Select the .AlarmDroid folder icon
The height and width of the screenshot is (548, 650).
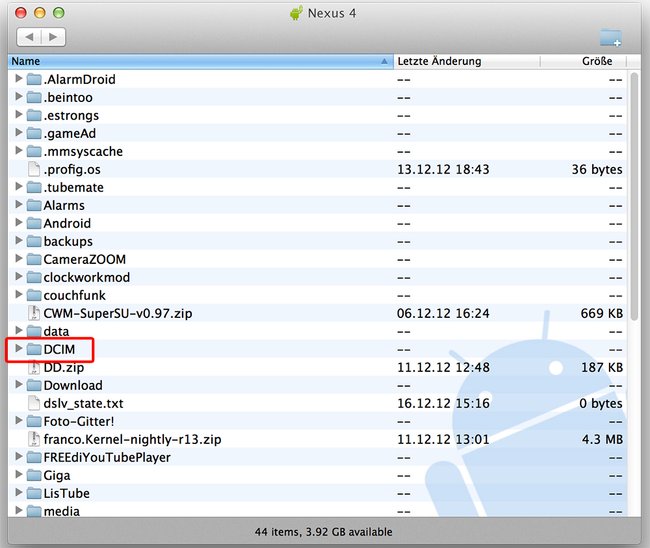(x=34, y=79)
